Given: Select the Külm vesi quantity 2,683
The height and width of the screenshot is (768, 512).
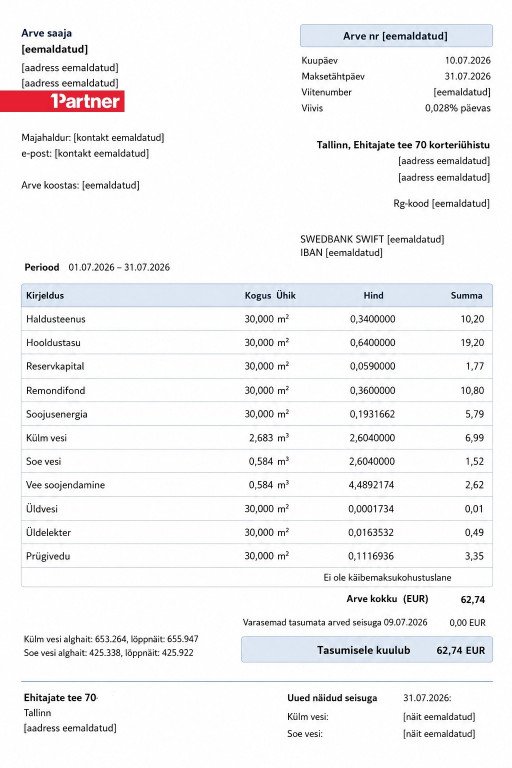Looking at the screenshot, I should (x=261, y=437).
